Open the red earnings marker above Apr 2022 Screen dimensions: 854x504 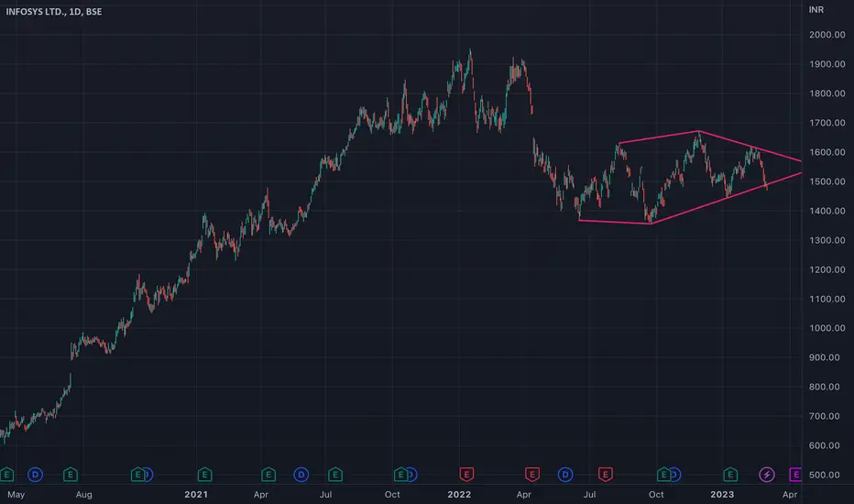(x=532, y=475)
